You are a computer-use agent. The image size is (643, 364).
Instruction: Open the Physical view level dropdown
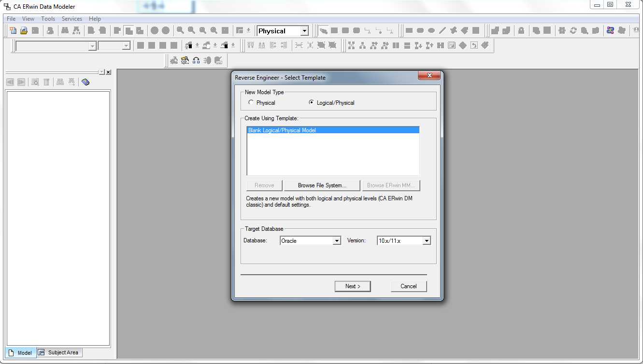coord(304,31)
